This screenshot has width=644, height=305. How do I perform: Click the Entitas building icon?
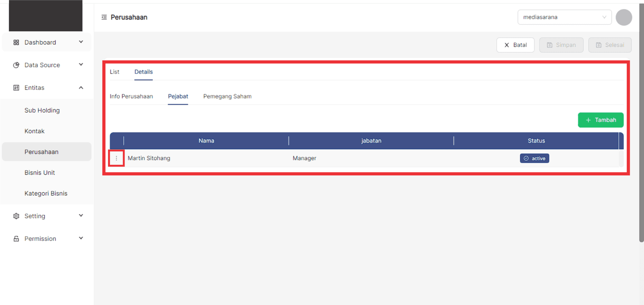[x=16, y=88]
